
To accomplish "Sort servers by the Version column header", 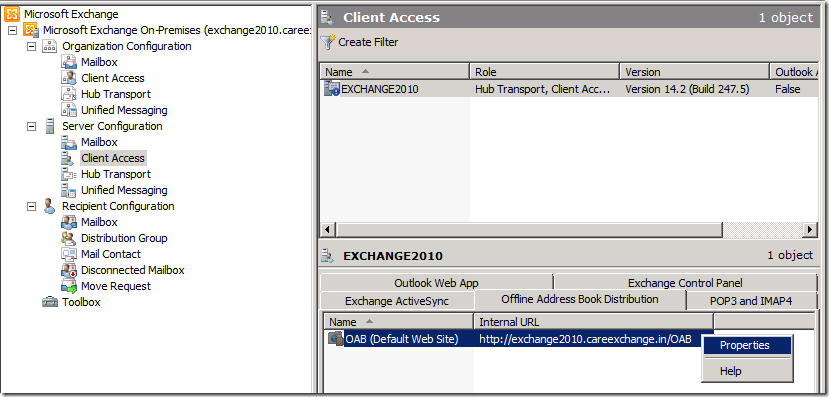I will (695, 72).
